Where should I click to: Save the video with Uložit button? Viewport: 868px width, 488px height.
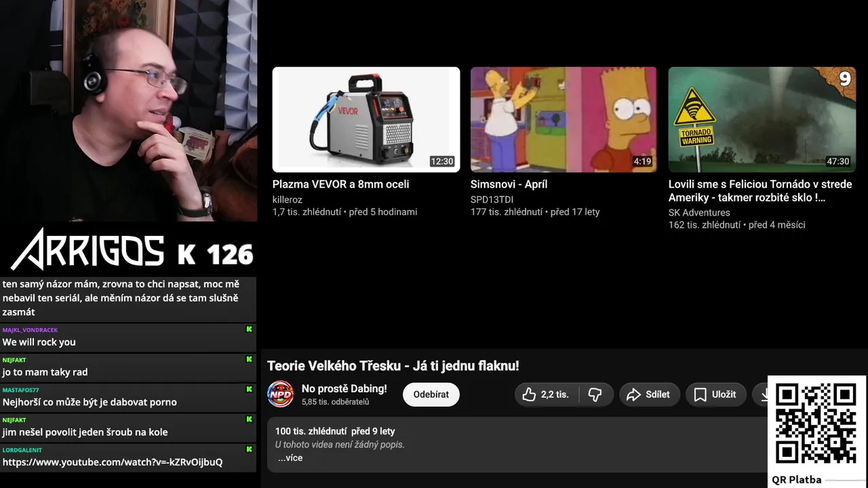point(716,394)
